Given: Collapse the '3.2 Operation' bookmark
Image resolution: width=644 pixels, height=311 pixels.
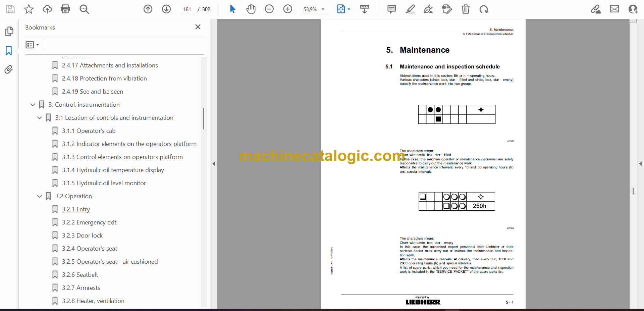Looking at the screenshot, I should click(x=40, y=196).
